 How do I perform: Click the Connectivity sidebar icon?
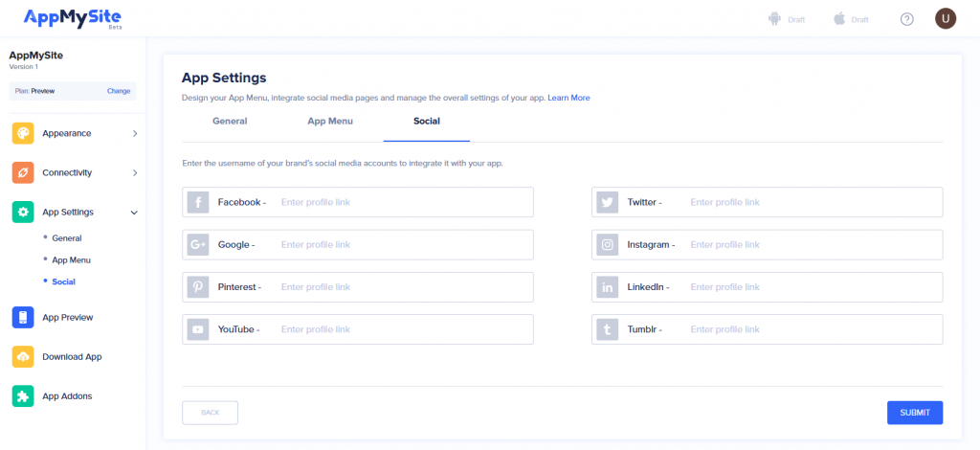23,172
